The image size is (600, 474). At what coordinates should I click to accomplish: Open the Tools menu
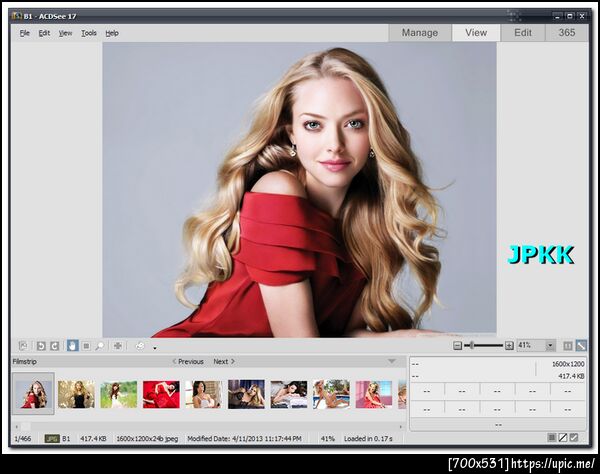point(89,33)
